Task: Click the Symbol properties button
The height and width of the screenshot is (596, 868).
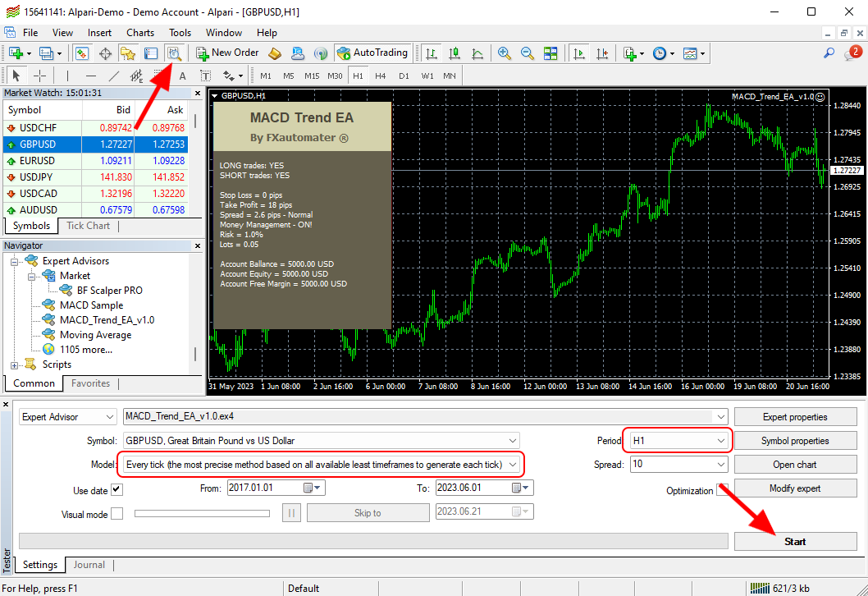Action: pyautogui.click(x=795, y=441)
